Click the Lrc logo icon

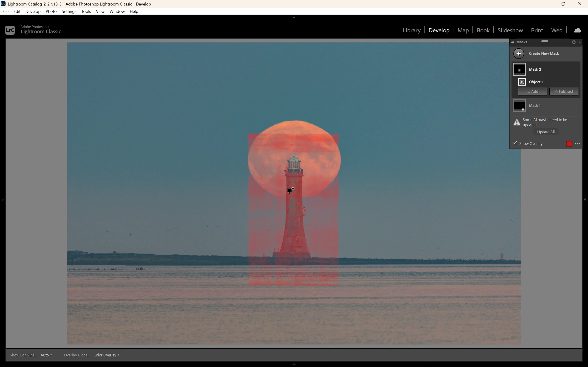click(10, 30)
